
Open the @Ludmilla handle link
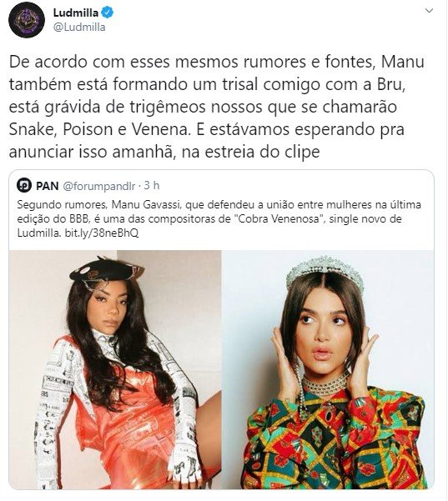point(79,28)
